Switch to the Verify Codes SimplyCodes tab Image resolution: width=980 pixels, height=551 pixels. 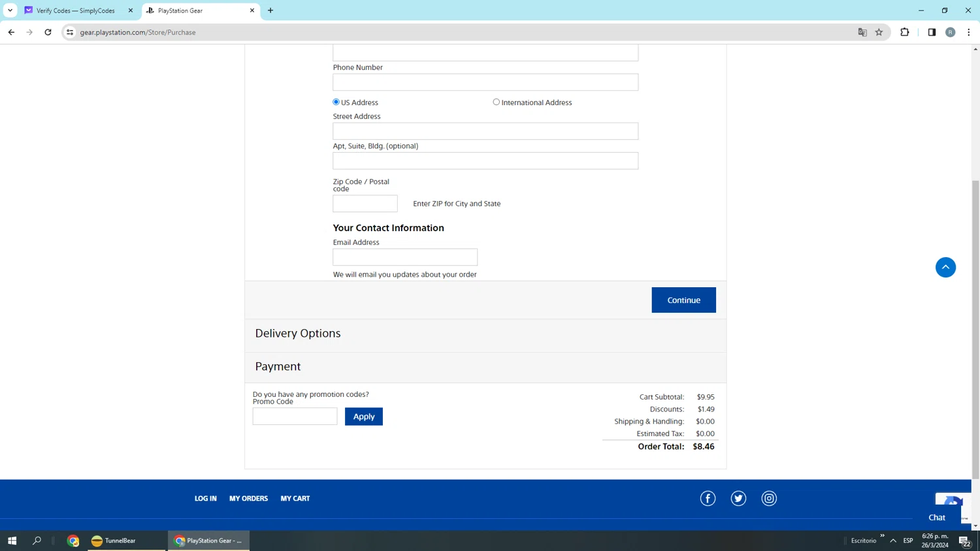coord(75,10)
